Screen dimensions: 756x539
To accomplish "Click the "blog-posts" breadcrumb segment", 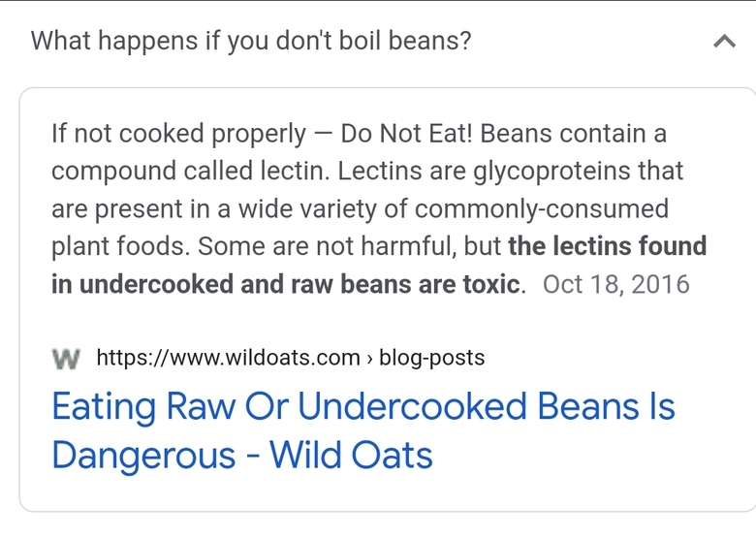I will tap(431, 358).
